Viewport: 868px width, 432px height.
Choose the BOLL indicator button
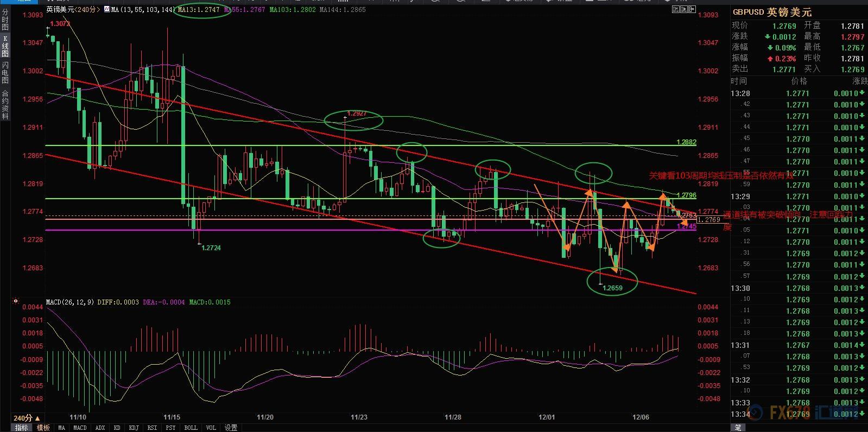(x=191, y=428)
